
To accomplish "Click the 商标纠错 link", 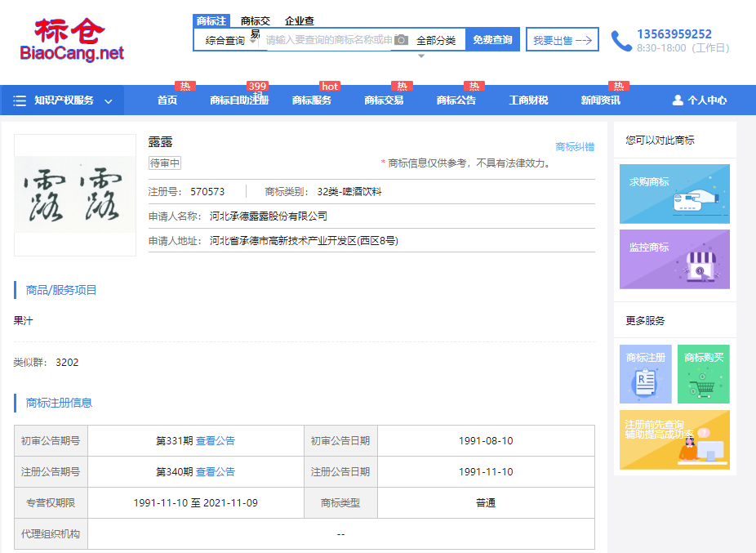I will (575, 147).
